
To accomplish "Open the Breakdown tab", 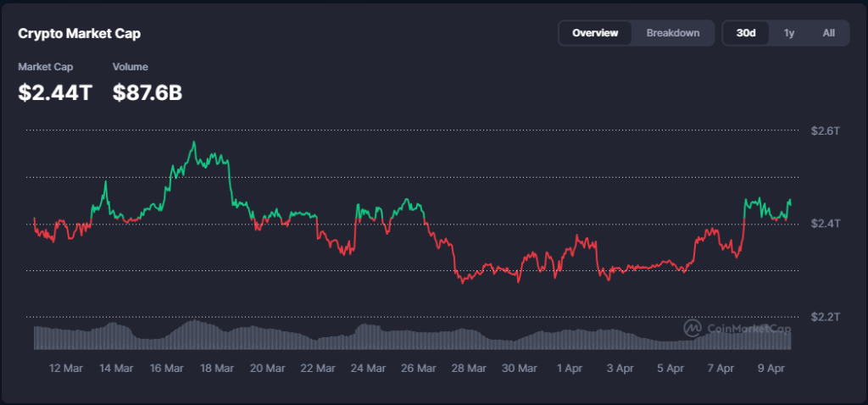I will pos(672,33).
